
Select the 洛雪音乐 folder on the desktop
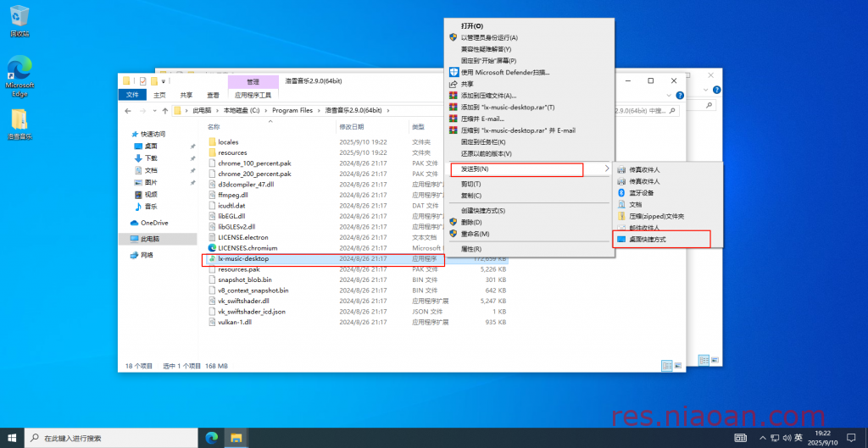pos(19,124)
